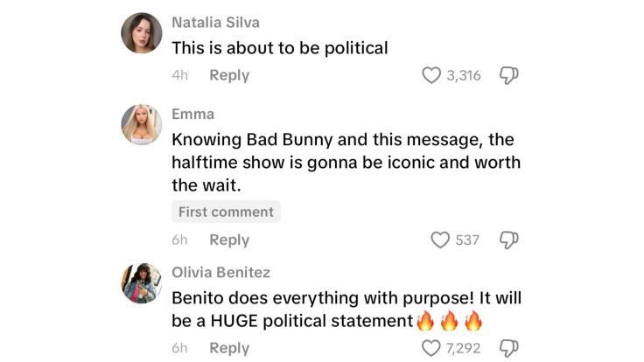Click the 3,316 likes count
644x362 pixels.
click(464, 75)
